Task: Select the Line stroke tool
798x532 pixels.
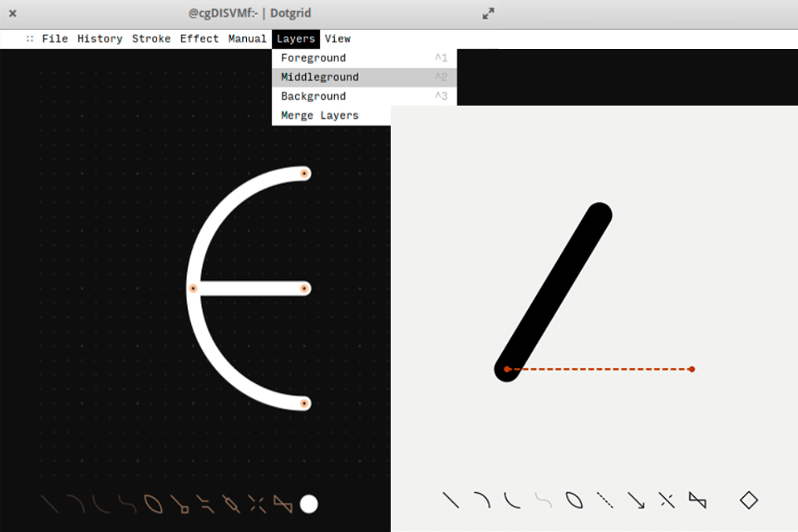Action: click(451, 500)
